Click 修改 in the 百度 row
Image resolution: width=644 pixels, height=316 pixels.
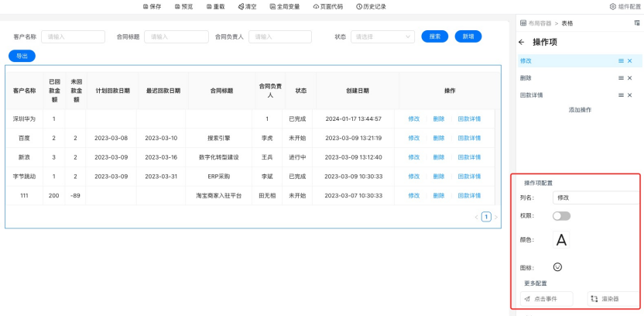coord(413,138)
